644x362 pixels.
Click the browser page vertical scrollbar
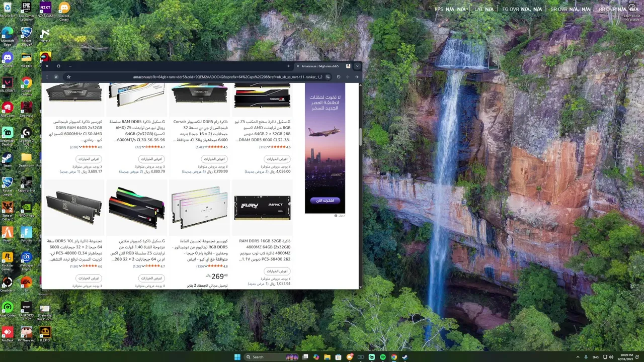point(360,137)
